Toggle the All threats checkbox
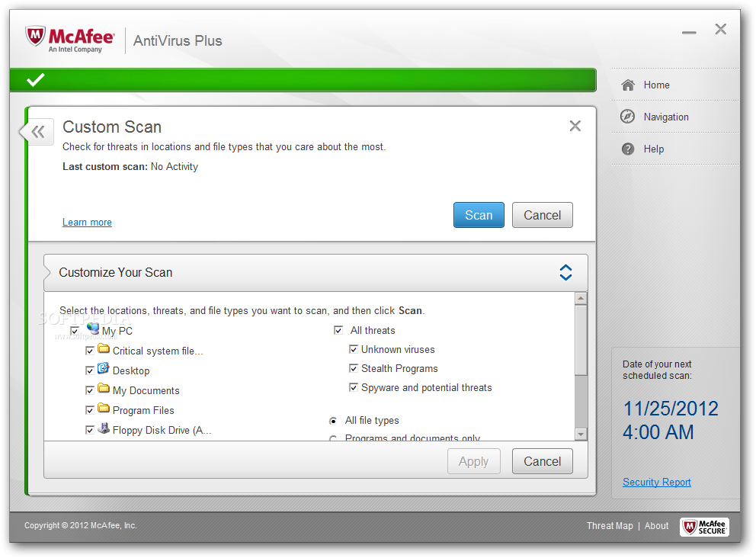This screenshot has height=558, width=756. pyautogui.click(x=338, y=330)
